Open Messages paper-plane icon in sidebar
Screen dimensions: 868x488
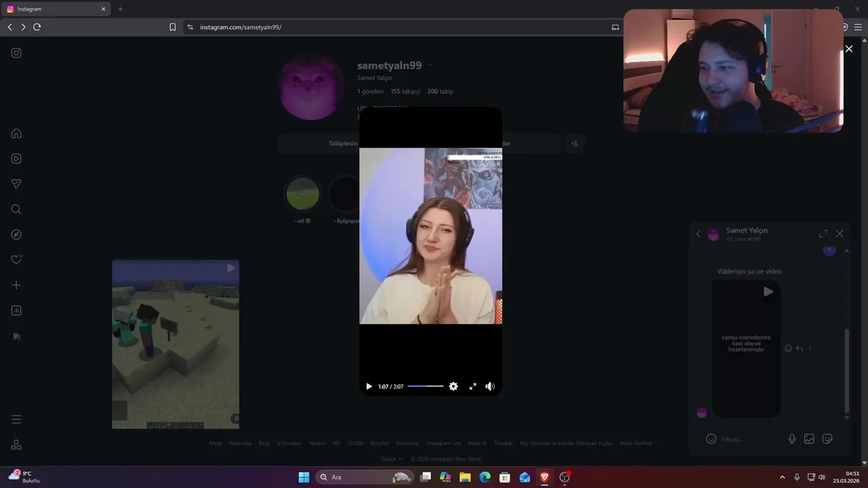pos(16,184)
